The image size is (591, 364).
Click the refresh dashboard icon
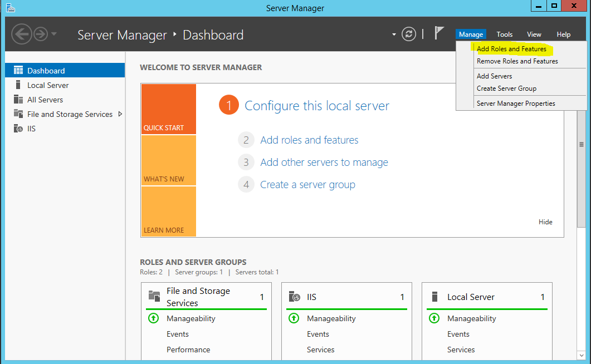coord(409,35)
